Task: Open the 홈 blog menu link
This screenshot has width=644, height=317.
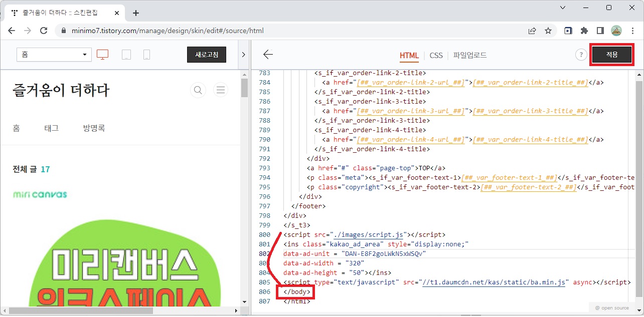Action: [x=17, y=128]
